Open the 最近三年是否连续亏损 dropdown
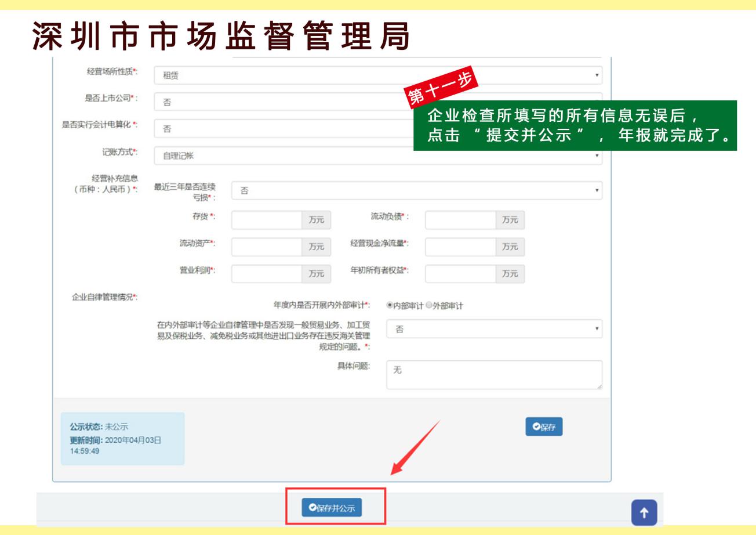756x535 pixels. click(x=417, y=191)
